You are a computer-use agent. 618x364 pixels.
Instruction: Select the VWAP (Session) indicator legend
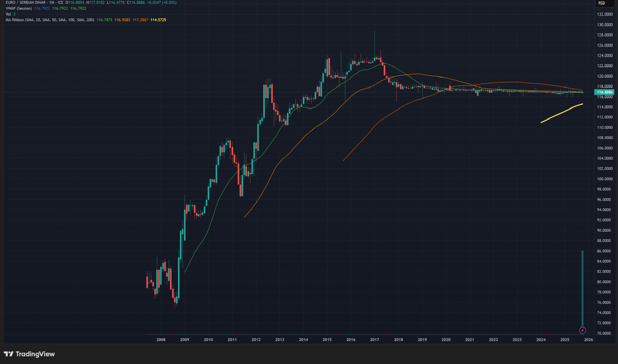click(18, 9)
